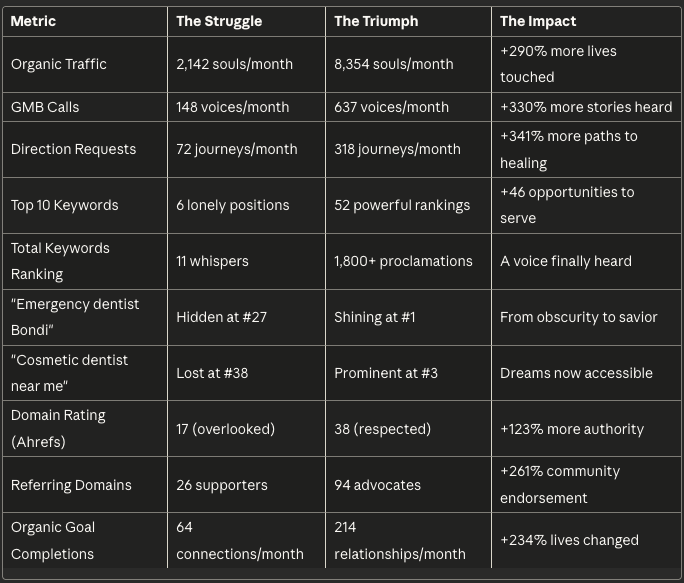Select the "Domain Rating (Ahrefs)" cell
This screenshot has width=684, height=583.
click(58, 428)
